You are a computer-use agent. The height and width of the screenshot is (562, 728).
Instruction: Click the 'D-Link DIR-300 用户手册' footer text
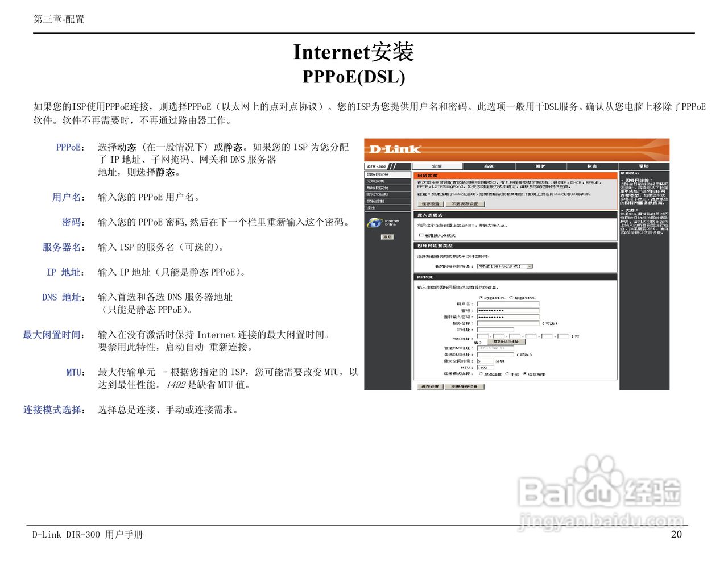point(88,535)
